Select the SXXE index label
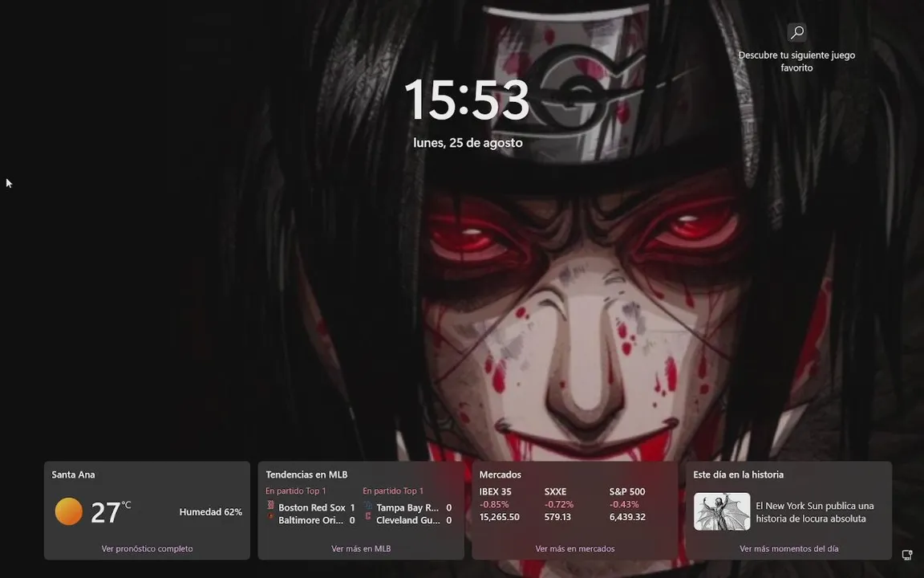924x578 pixels. 555,491
